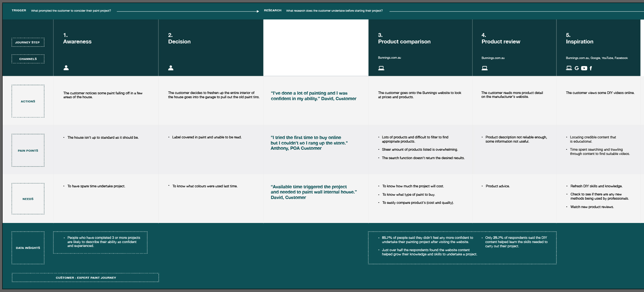Select "The search function doesn't return" bullet
This screenshot has height=292, width=644.
[x=423, y=158]
